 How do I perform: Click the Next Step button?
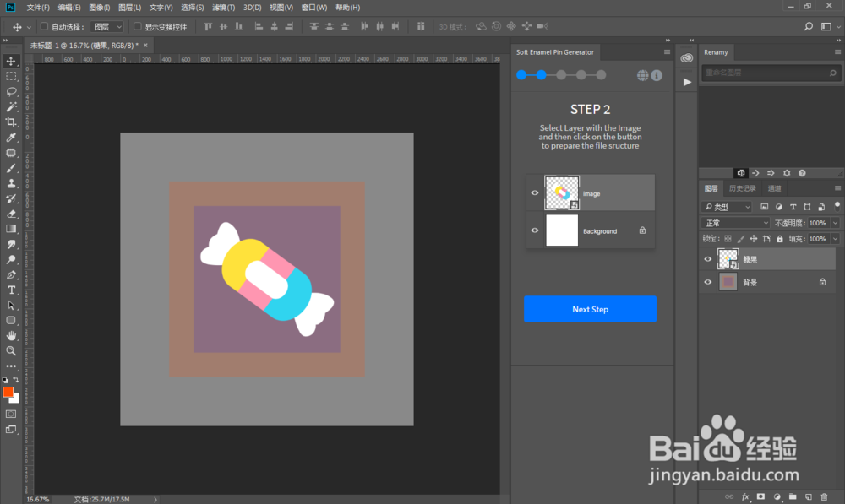click(590, 309)
